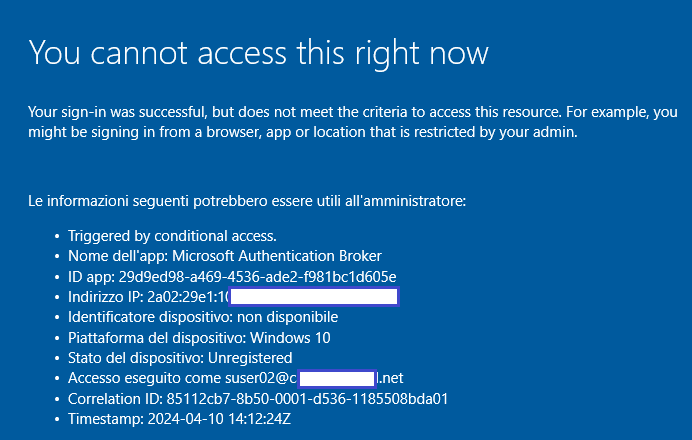Click the bullet before 'Triggered by conditional access'
Image resolution: width=692 pixels, height=440 pixels.
point(57,237)
